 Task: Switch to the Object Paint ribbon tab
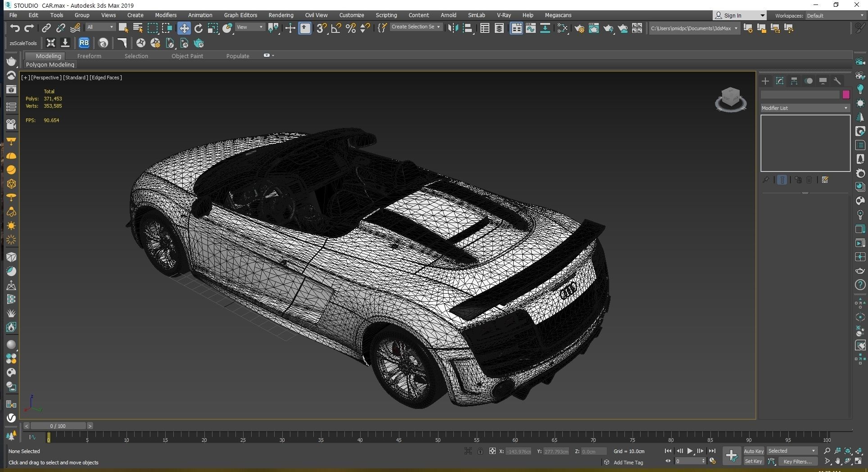tap(187, 56)
